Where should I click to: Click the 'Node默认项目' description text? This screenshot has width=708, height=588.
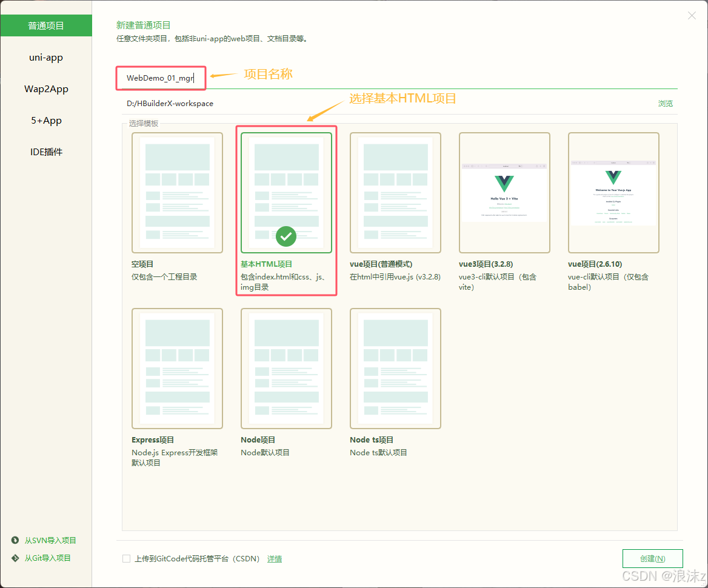(265, 452)
